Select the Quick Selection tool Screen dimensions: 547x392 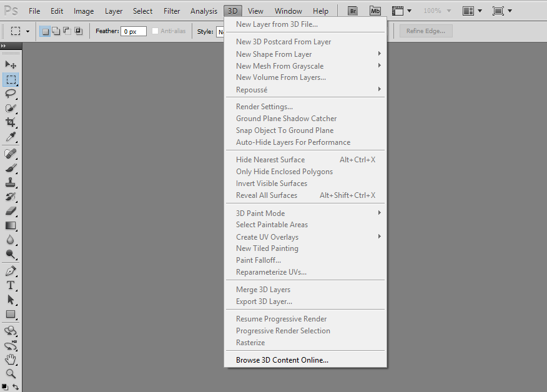pos(11,108)
